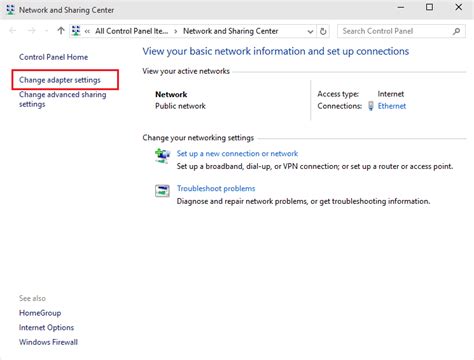Click the Ethernet connection plug icon
Image resolution: width=474 pixels, height=360 pixels.
[371, 106]
